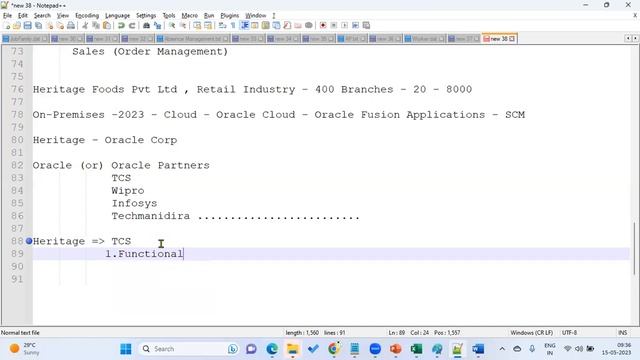Close the current document via toolbar
This screenshot has width=640, height=360.
pyautogui.click(x=49, y=26)
